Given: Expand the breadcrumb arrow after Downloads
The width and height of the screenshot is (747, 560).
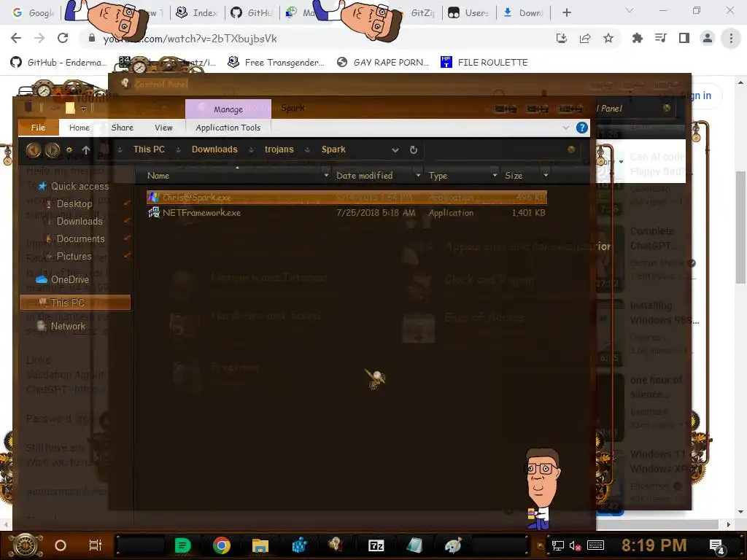Looking at the screenshot, I should [x=251, y=150].
